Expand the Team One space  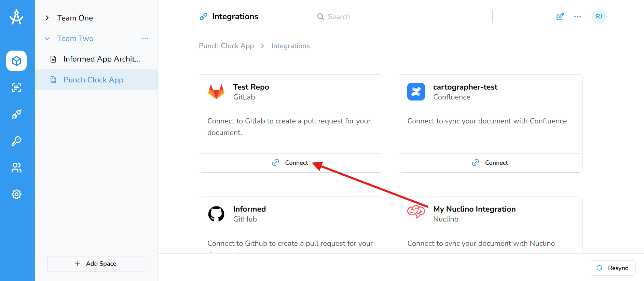pos(47,18)
